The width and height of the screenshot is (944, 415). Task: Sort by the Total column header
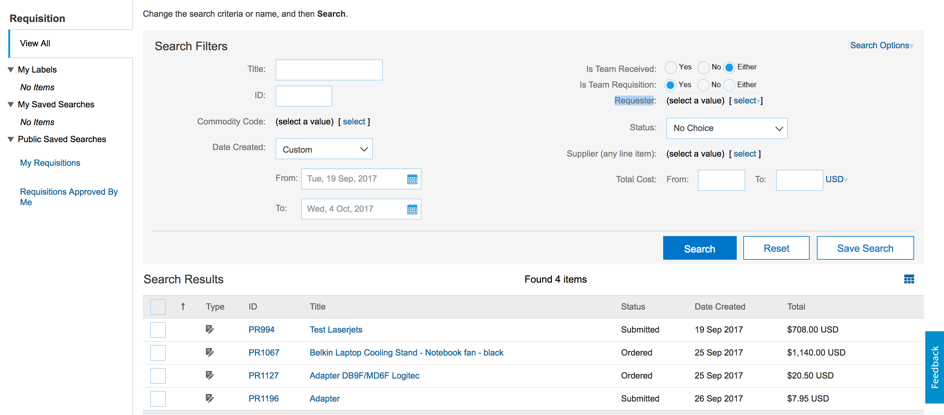coord(796,307)
